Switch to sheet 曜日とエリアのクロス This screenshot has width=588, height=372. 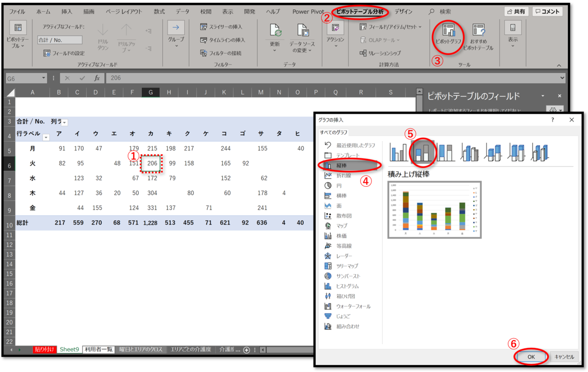click(x=141, y=349)
